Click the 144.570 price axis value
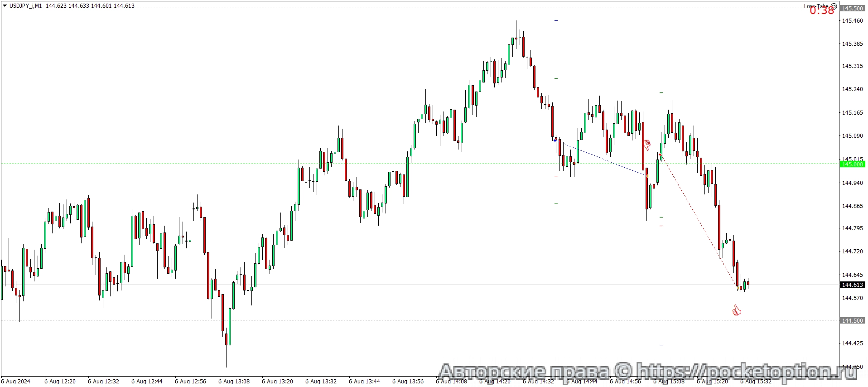The height and width of the screenshot is (387, 868). click(852, 298)
